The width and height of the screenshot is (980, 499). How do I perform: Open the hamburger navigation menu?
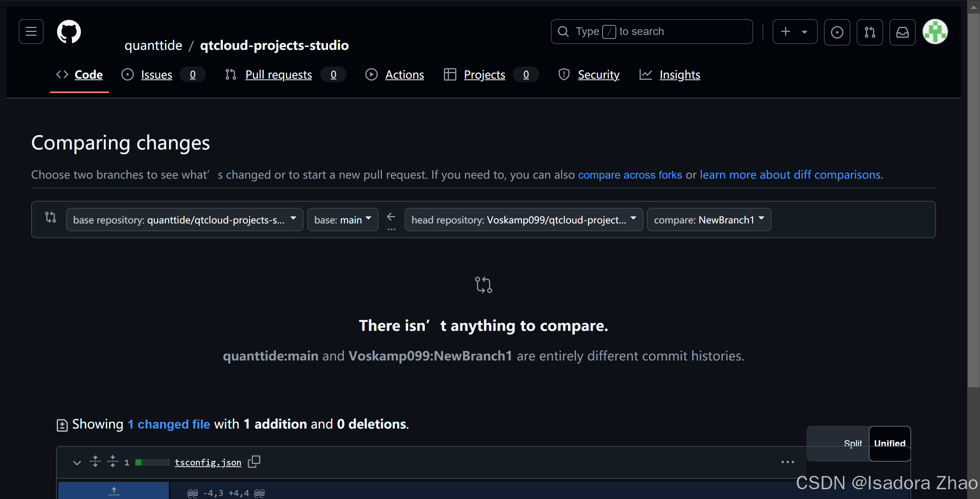click(31, 32)
